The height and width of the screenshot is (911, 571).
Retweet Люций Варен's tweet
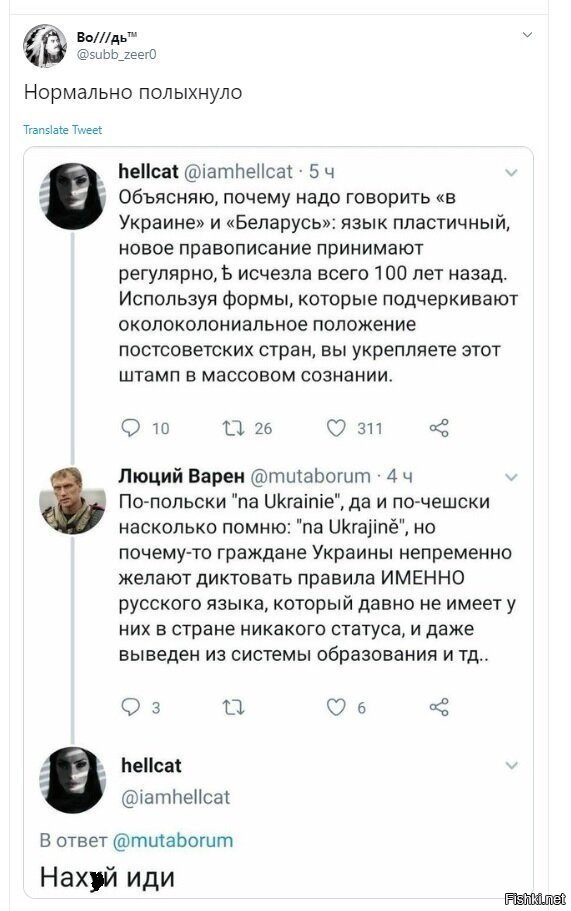[x=234, y=707]
